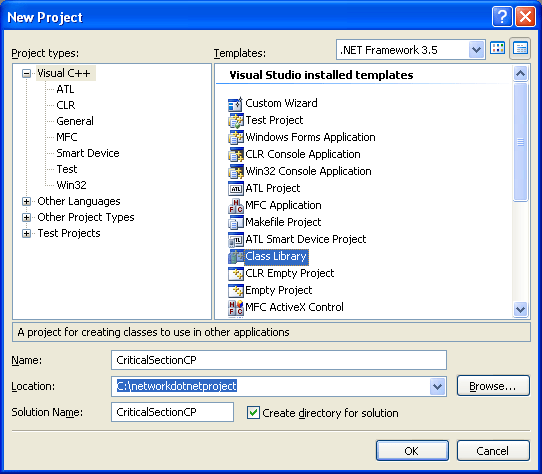Expand the Other Languages node

click(x=26, y=201)
